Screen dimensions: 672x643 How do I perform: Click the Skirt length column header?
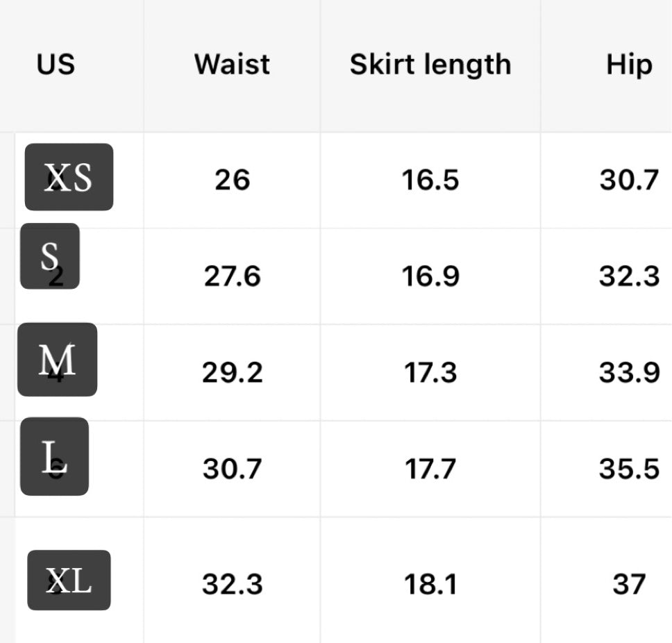coord(430,65)
